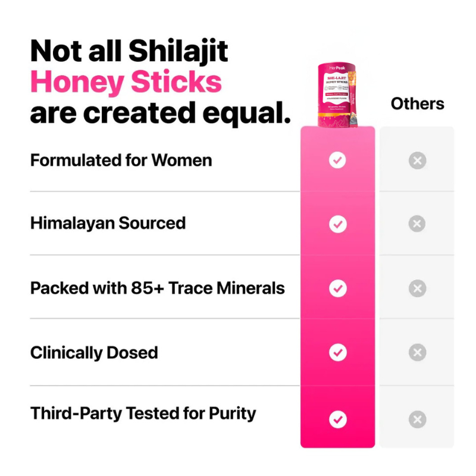Select the Packed with 85+ Trace Minerals label
476x476 pixels.
(x=157, y=289)
